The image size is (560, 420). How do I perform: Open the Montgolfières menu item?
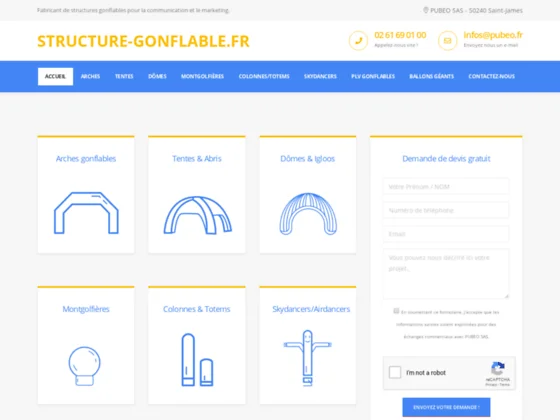pyautogui.click(x=202, y=76)
